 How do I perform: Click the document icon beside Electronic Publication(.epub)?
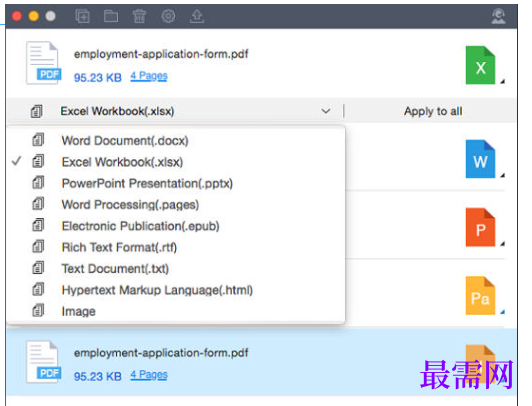38,225
